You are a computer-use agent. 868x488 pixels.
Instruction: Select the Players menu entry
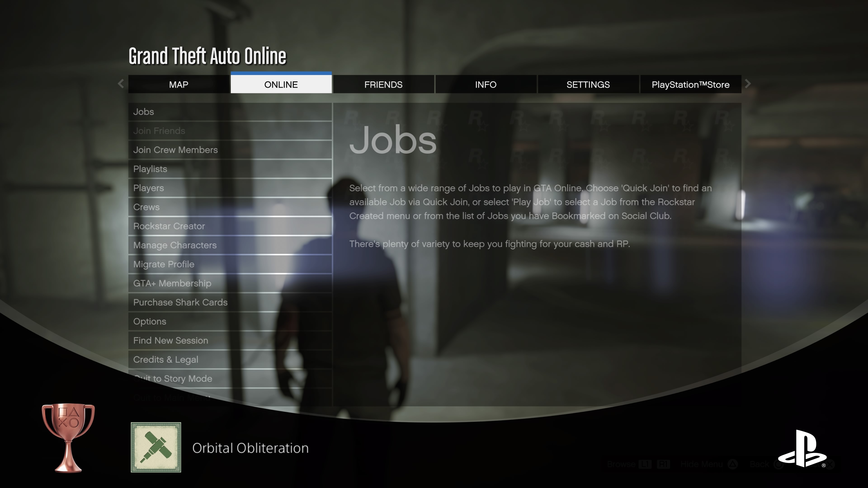[230, 188]
